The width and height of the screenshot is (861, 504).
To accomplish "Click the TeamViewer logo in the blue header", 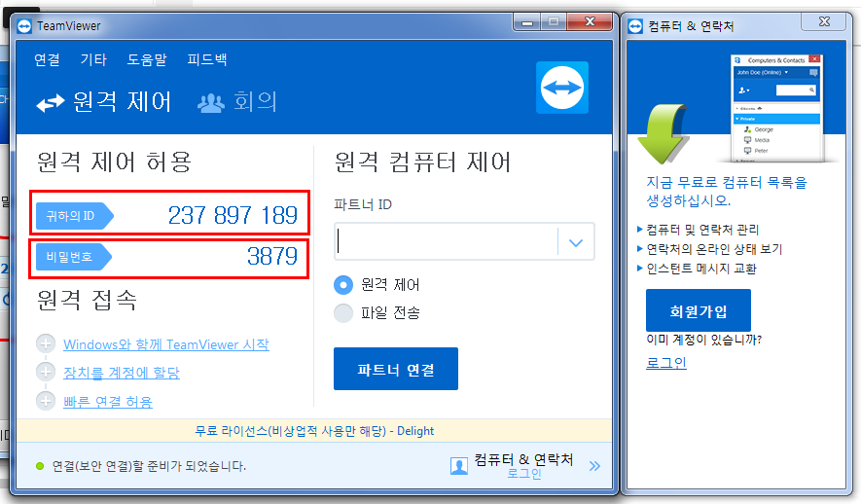I will [x=562, y=88].
